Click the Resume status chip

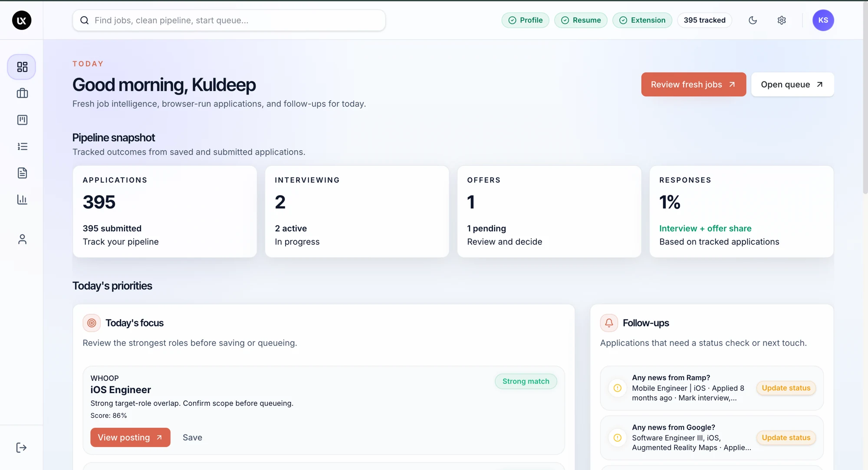[x=581, y=20]
